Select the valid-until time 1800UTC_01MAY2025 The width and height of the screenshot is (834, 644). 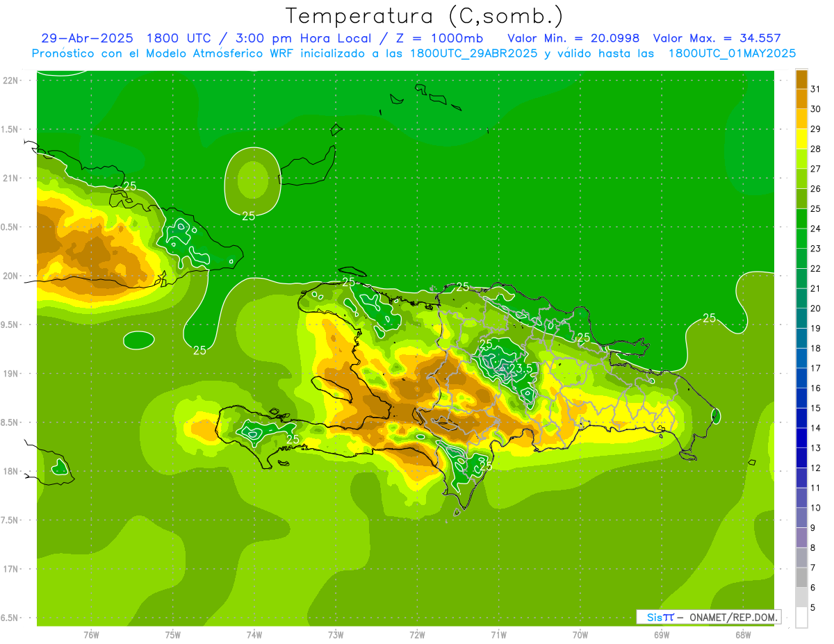click(732, 53)
